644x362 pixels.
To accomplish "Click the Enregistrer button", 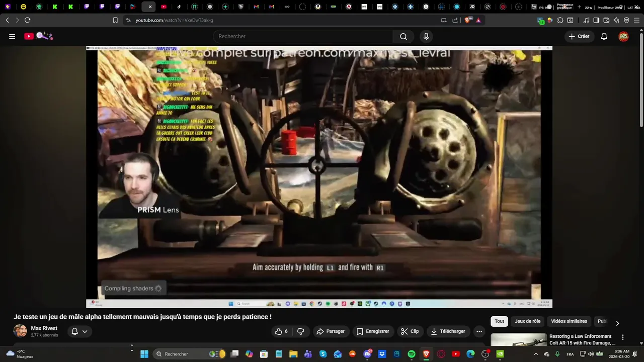I will click(373, 331).
